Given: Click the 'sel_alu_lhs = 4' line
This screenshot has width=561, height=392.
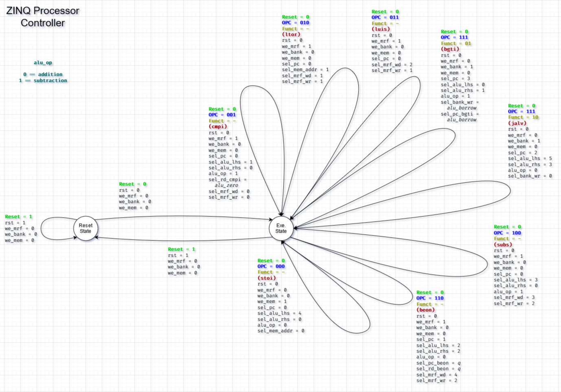Looking at the screenshot, I should point(279,313).
